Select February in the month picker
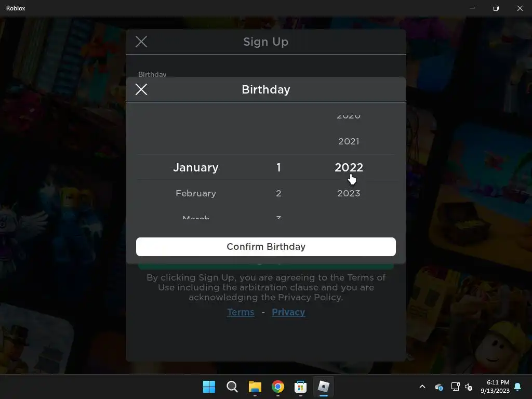The height and width of the screenshot is (399, 532). click(x=196, y=193)
